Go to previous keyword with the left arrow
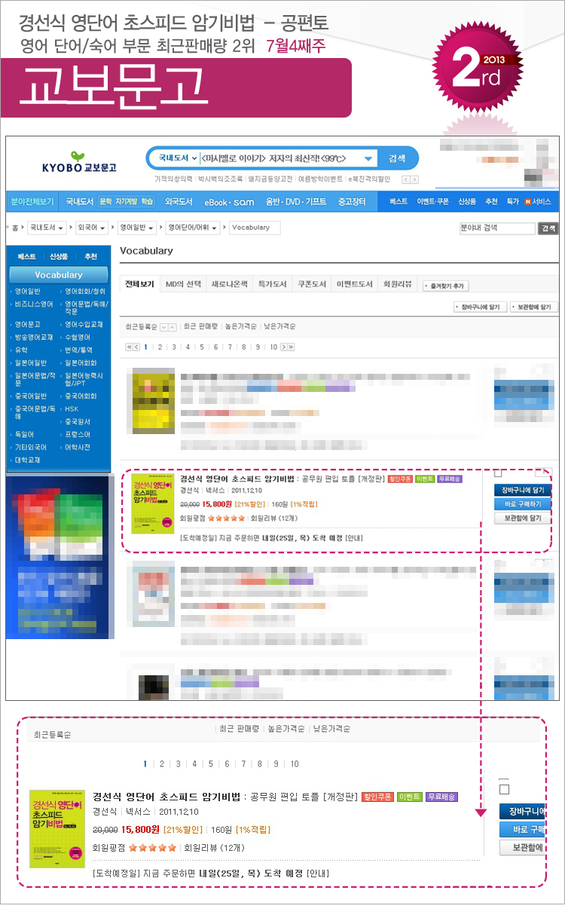565x924 pixels. point(405,179)
